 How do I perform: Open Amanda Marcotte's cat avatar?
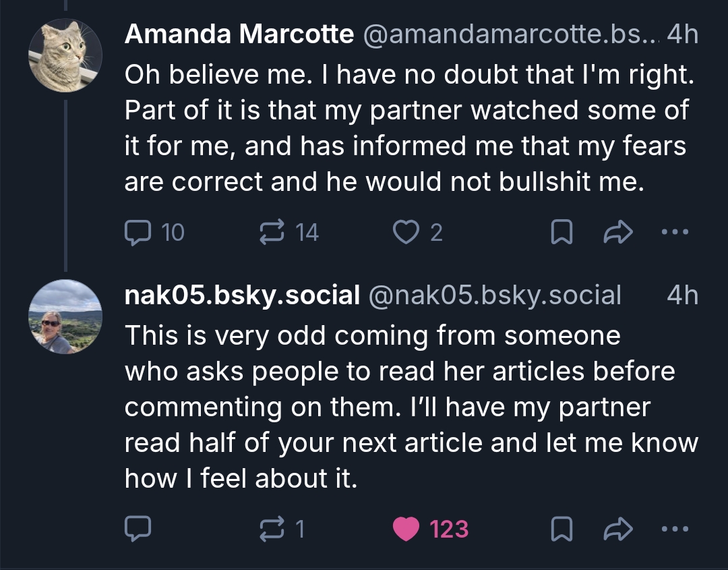(65, 55)
